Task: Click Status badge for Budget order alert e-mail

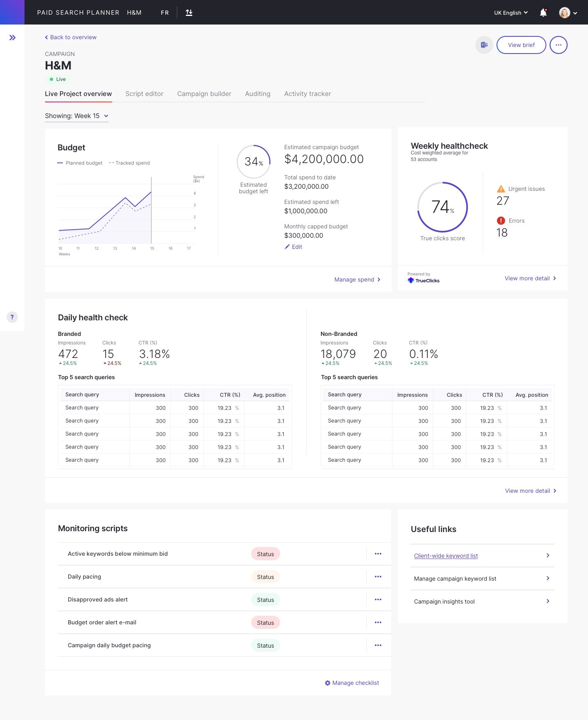Action: 265,623
